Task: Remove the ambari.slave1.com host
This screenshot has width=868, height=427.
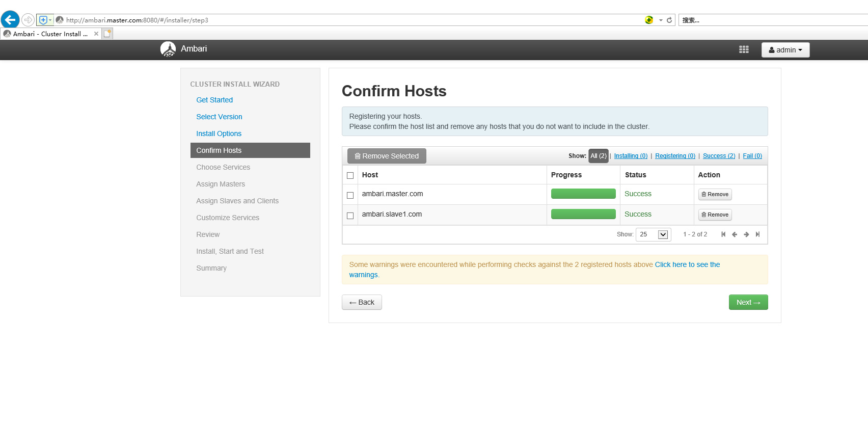Action: click(x=715, y=215)
